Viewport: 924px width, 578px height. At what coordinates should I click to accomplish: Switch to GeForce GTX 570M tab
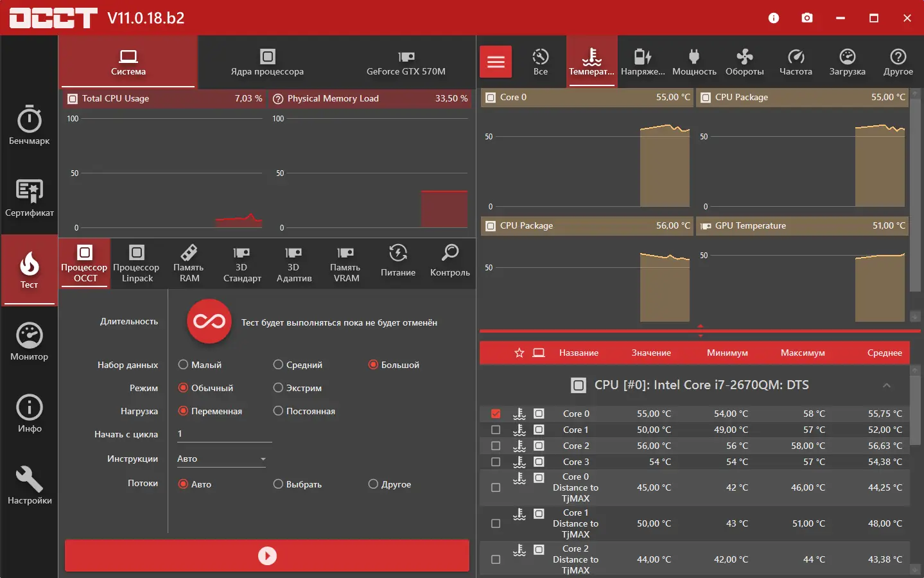[406, 62]
